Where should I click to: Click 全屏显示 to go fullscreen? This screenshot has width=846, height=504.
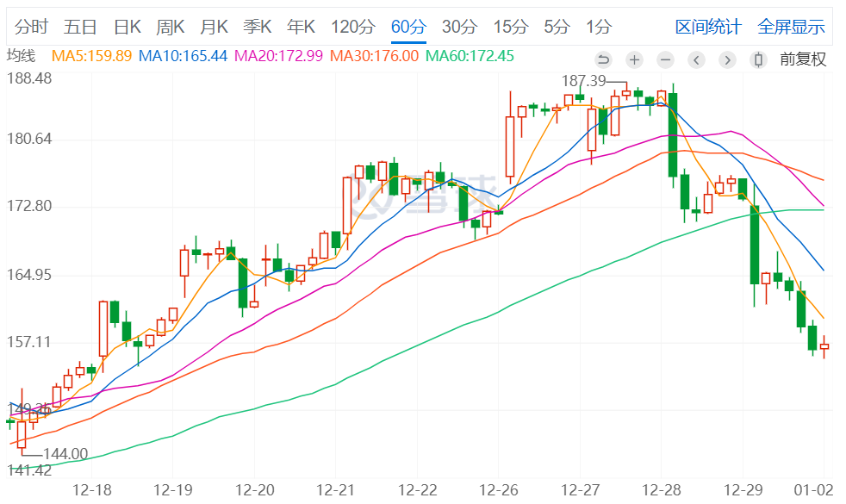click(790, 27)
